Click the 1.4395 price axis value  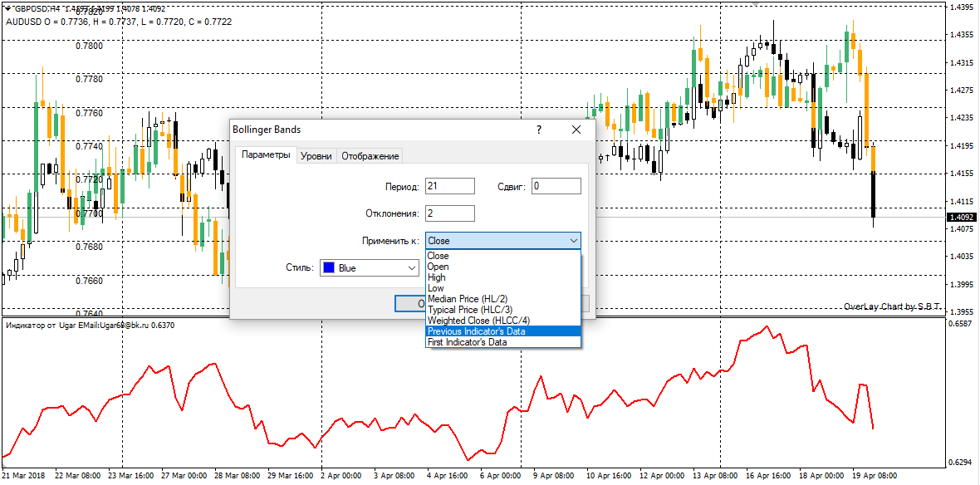click(x=962, y=7)
